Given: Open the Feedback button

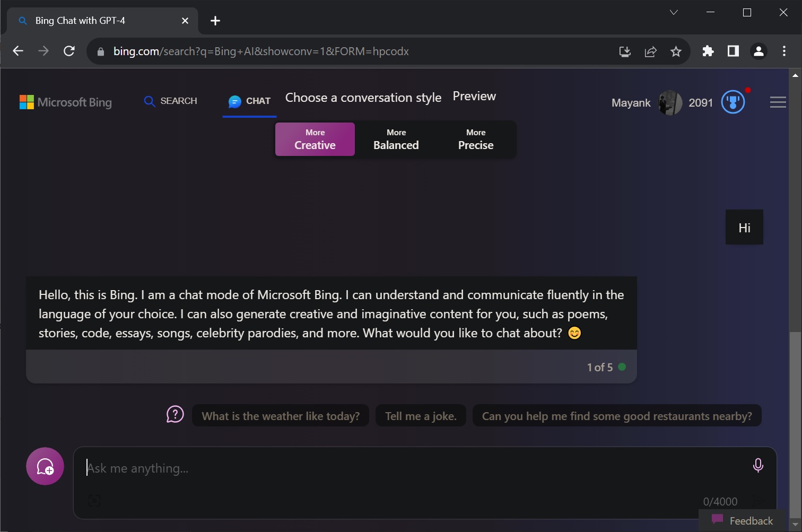Looking at the screenshot, I should pos(743,520).
